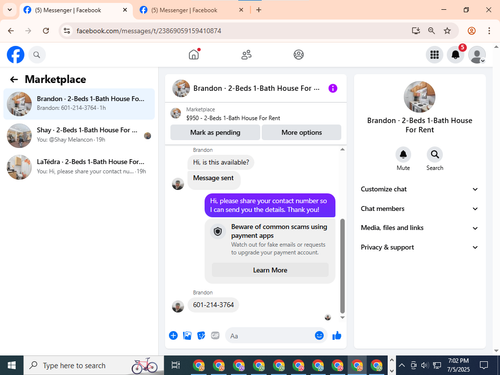Click the chat scroll up arrow
The height and width of the screenshot is (375, 500).
(x=342, y=150)
